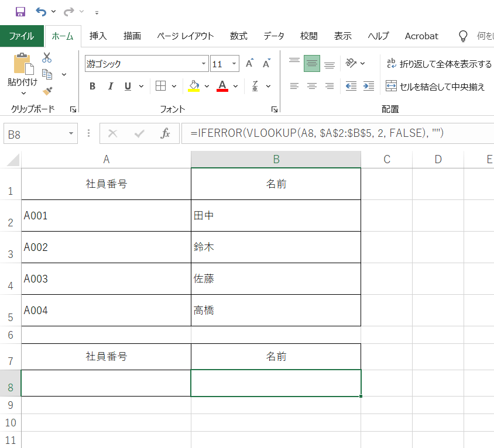Click the fill color bucket icon

tap(194, 87)
